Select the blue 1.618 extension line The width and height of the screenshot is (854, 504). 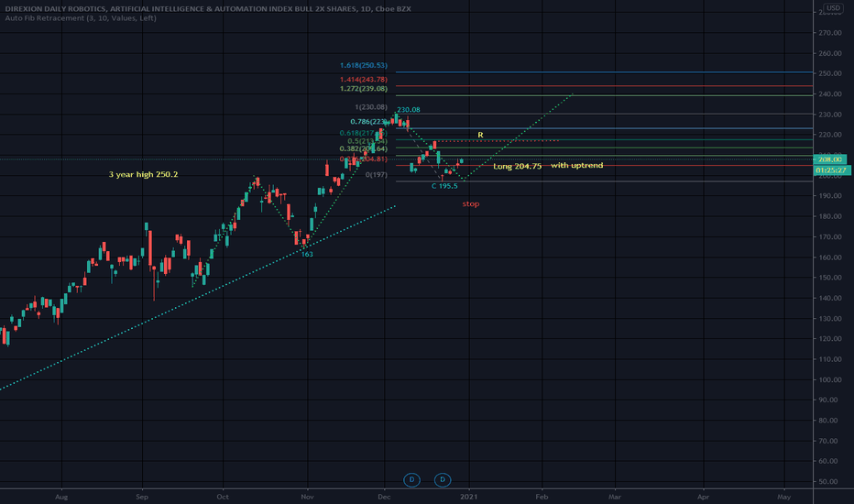604,71
